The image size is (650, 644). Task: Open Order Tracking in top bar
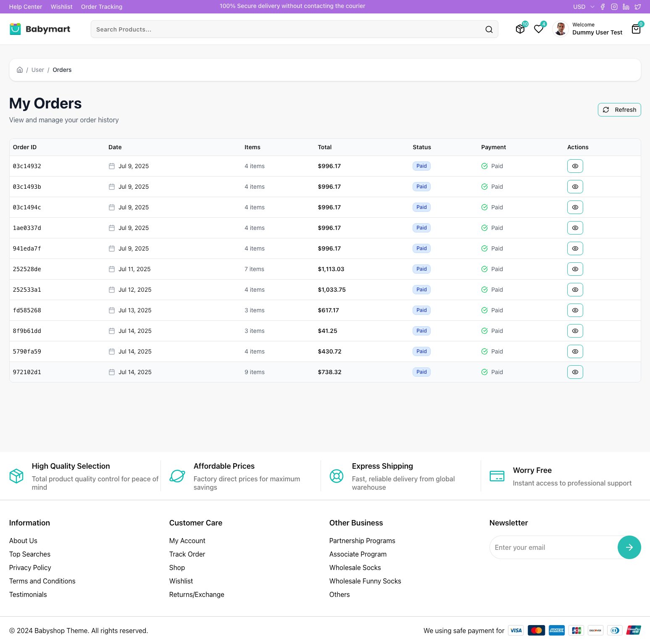pos(102,7)
